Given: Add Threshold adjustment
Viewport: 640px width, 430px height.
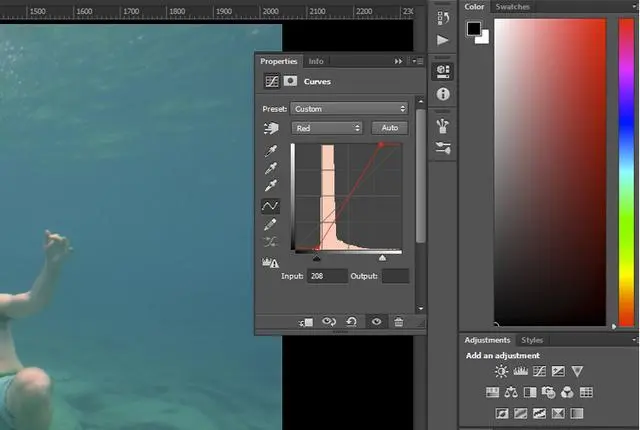Looking at the screenshot, I should point(539,414).
